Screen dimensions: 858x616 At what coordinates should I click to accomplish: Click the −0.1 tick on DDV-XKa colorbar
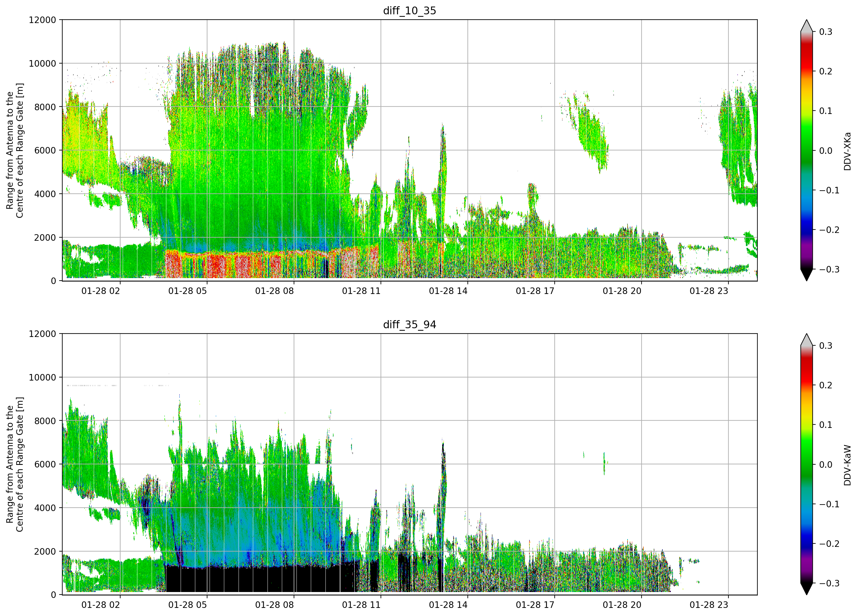coord(829,190)
